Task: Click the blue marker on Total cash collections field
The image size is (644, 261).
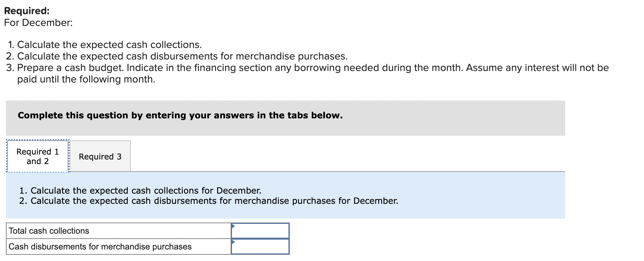Action: 233,226
